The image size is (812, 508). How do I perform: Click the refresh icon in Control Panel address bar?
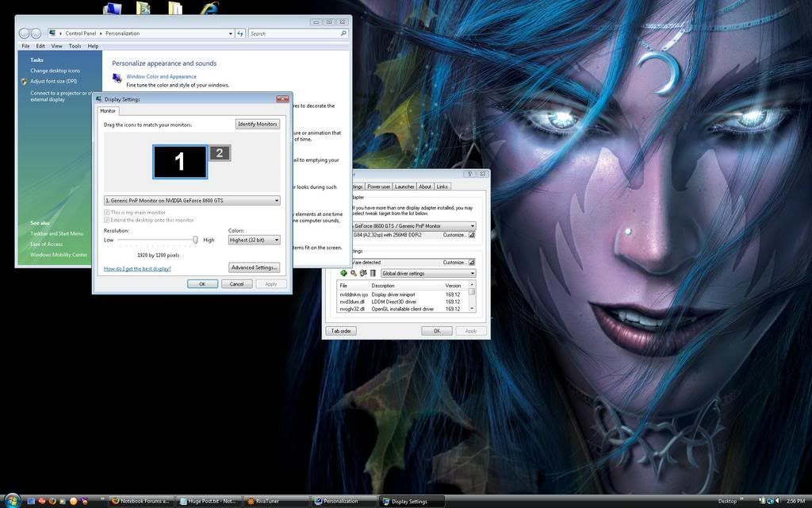tap(239, 33)
